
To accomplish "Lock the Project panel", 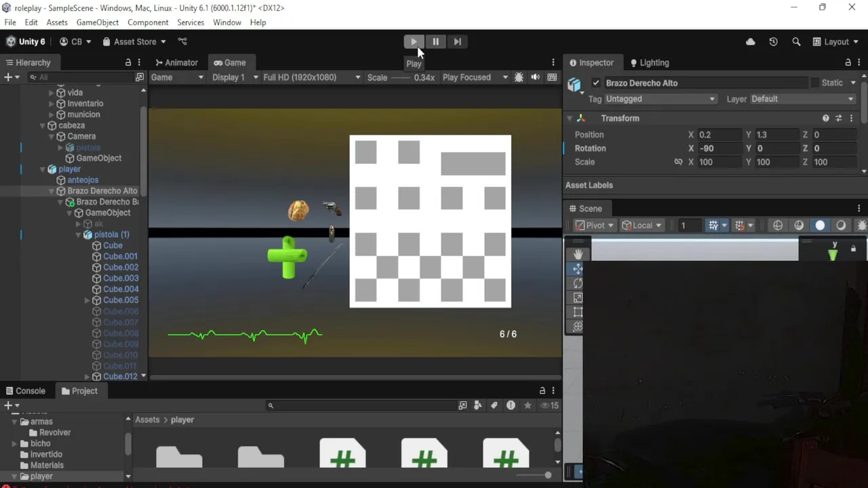I will click(x=542, y=390).
